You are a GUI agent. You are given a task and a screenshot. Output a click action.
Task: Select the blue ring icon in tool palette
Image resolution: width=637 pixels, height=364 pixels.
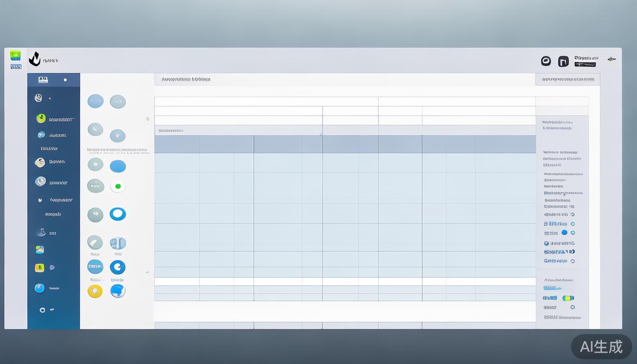pos(118,214)
